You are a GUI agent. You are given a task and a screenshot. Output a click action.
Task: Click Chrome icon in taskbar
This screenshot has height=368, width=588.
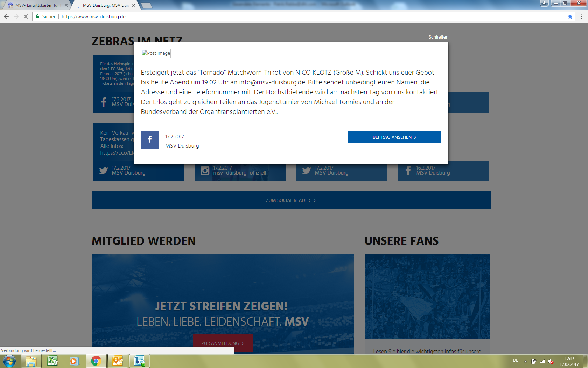[96, 361]
